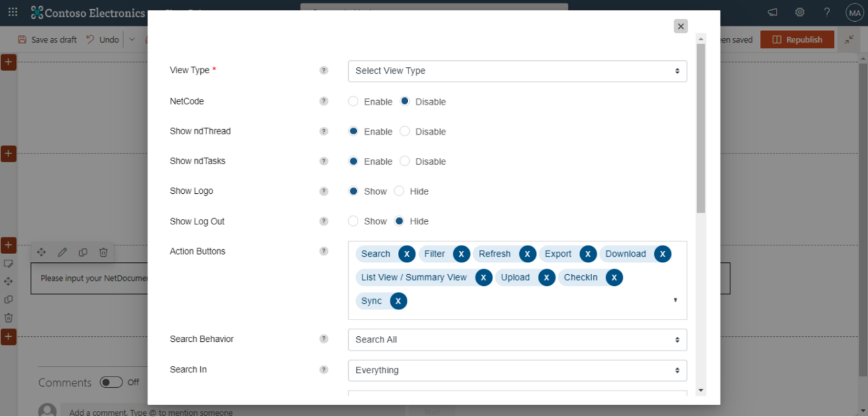Select Show for Show Log Out
The image size is (868, 417).
[x=353, y=221]
